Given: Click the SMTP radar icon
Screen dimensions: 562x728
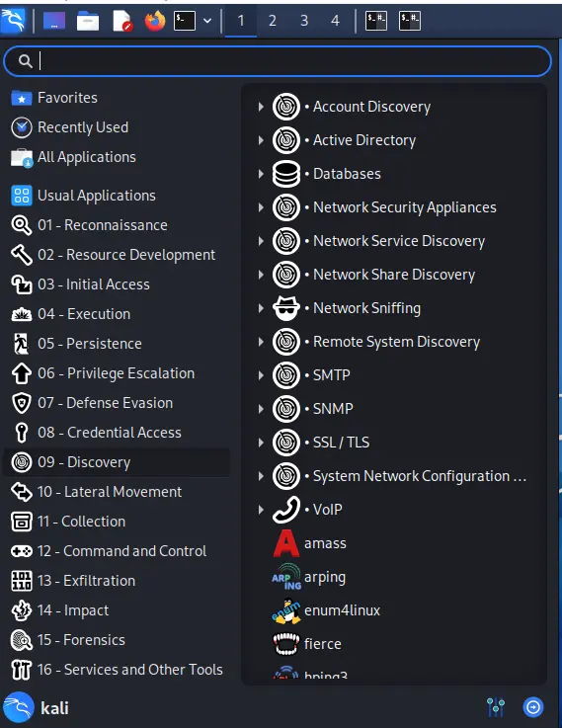Looking at the screenshot, I should click(x=286, y=375).
